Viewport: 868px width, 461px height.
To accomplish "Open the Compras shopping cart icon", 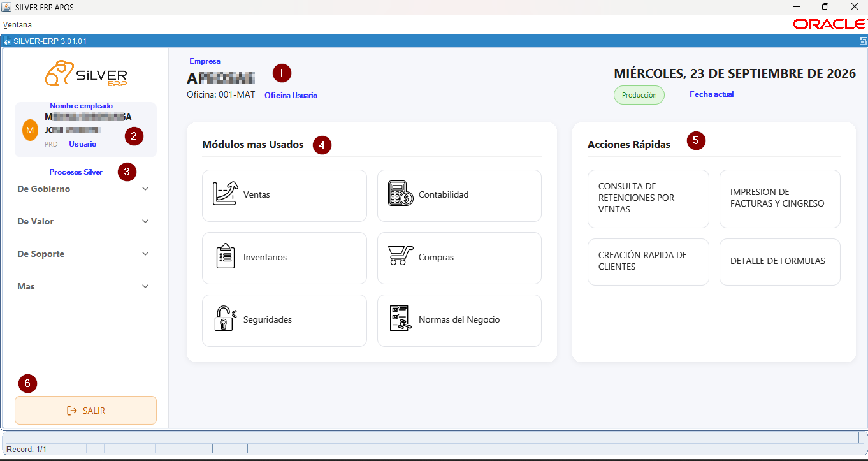I will pyautogui.click(x=400, y=256).
